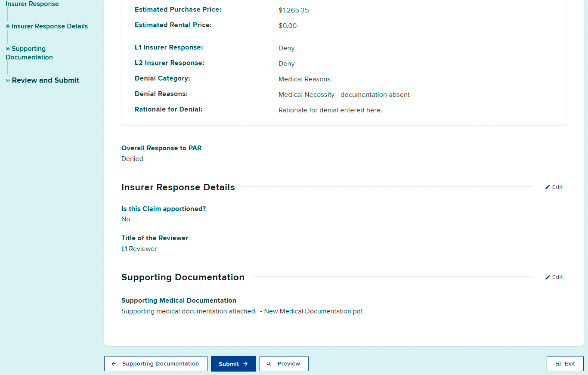588x375 pixels.
Task: Click the magnifier icon on Preview
Action: pyautogui.click(x=269, y=364)
